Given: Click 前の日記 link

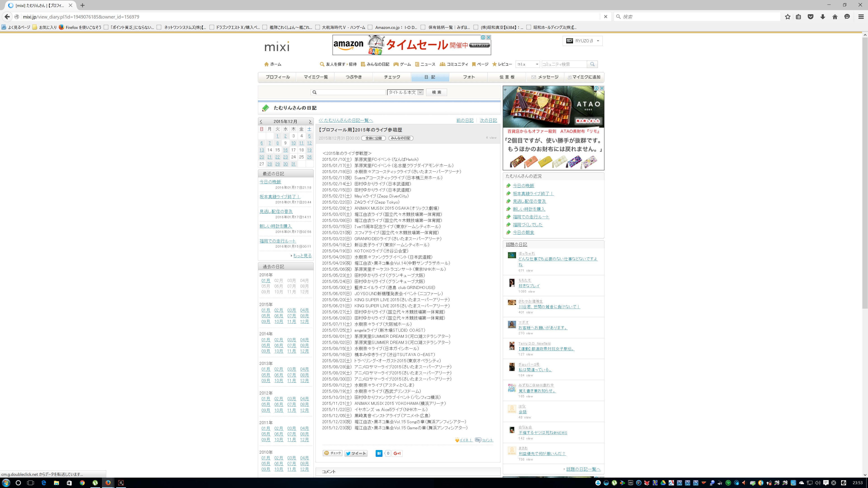Looking at the screenshot, I should tap(465, 120).
